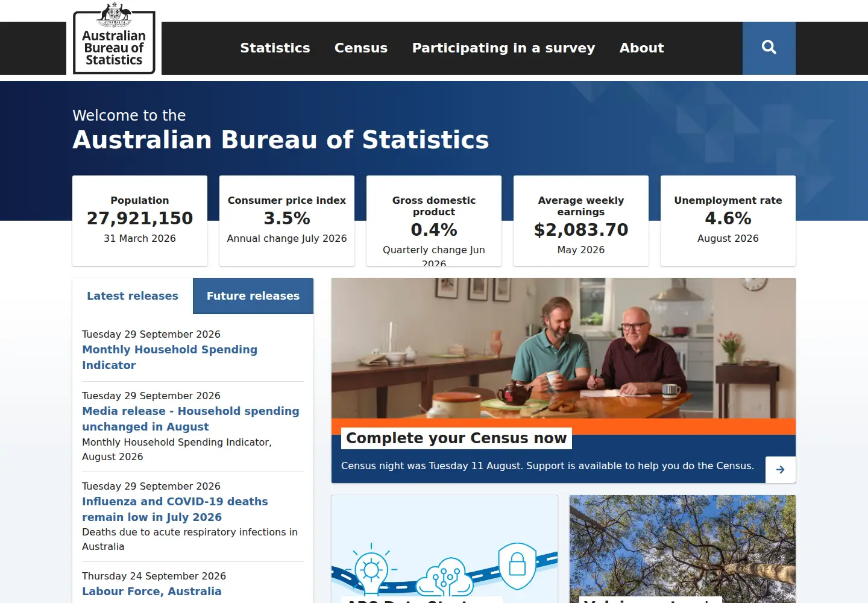The height and width of the screenshot is (603, 868).
Task: Open Media release on household spending
Action: coord(190,418)
